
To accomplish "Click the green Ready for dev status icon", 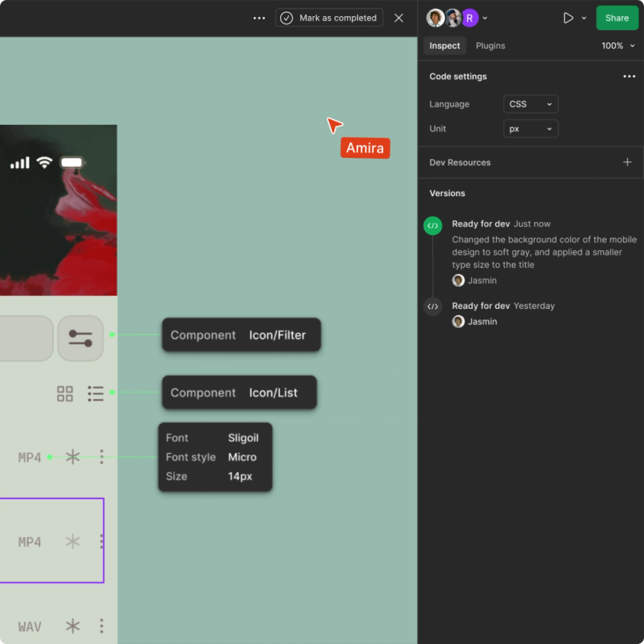I will click(x=432, y=225).
